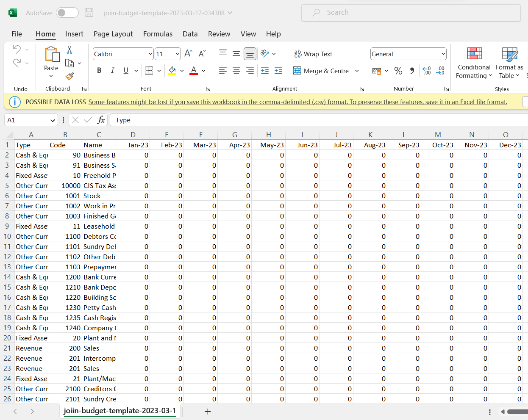Click the Redo arrow icon
Viewport: 528px width, 420px height.
[x=17, y=63]
